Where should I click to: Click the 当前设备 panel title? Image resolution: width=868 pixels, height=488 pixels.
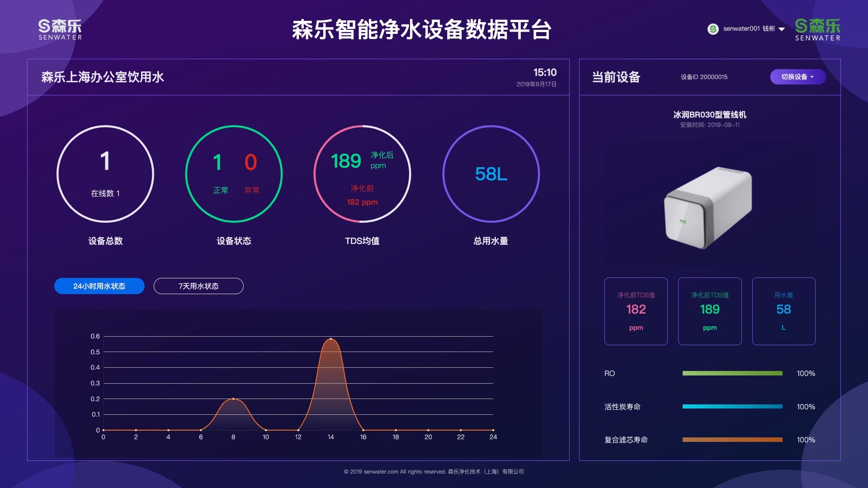(616, 77)
